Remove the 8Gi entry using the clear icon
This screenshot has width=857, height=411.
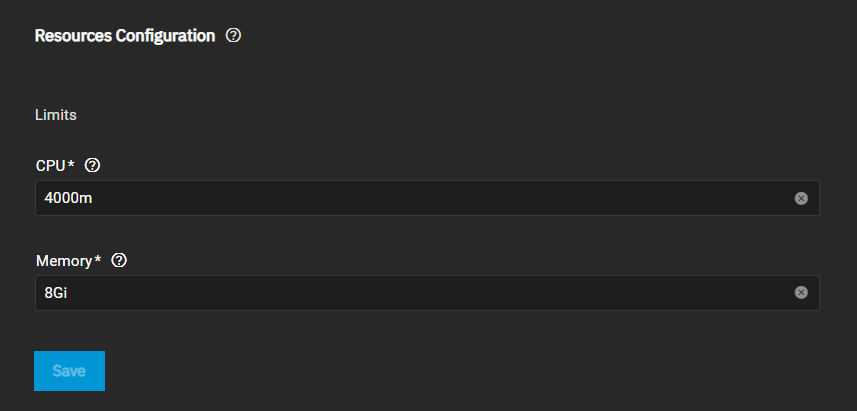point(801,292)
